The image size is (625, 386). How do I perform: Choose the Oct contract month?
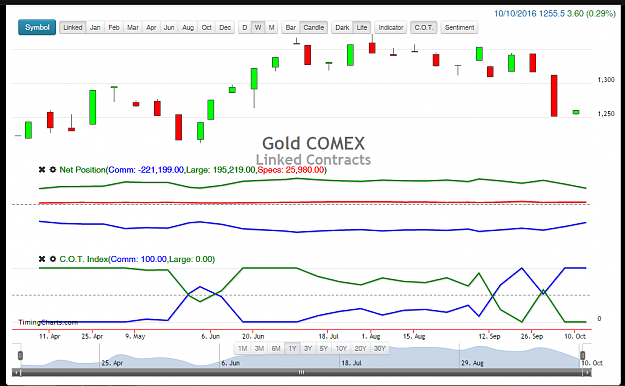[x=206, y=28]
